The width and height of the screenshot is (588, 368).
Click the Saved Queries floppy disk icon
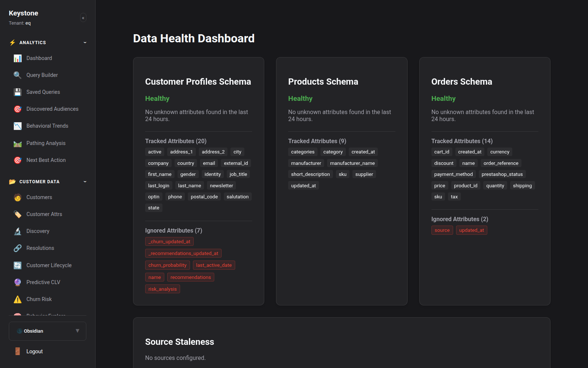click(18, 92)
